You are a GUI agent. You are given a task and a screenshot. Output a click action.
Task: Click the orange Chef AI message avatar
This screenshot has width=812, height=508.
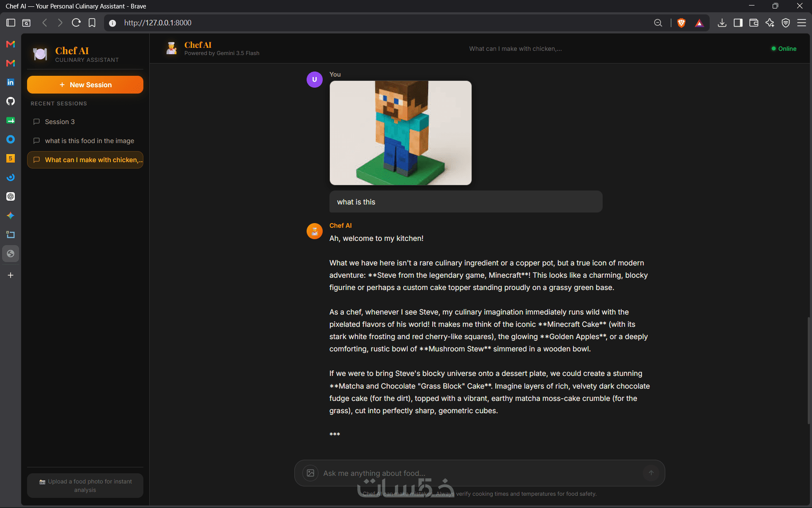(315, 231)
